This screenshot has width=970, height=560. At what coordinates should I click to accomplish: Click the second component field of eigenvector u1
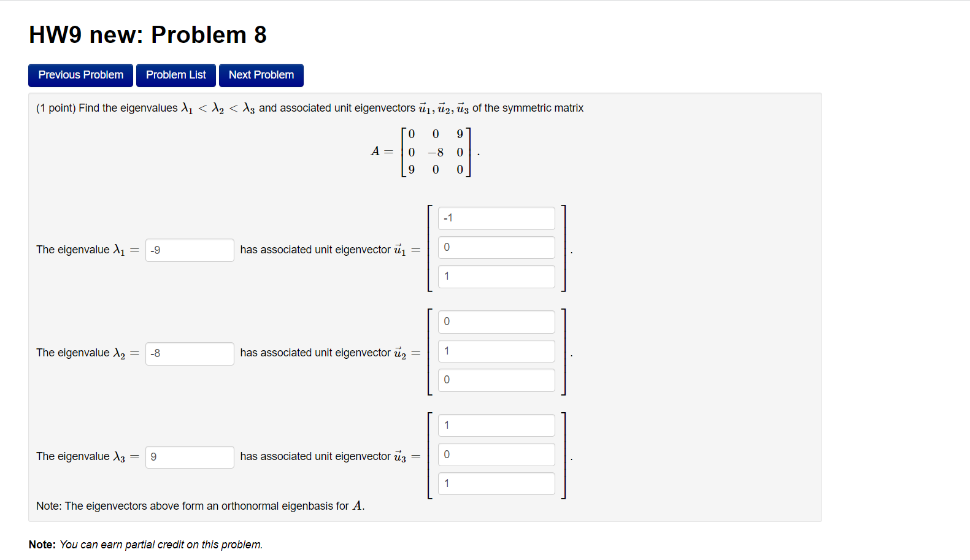point(496,247)
